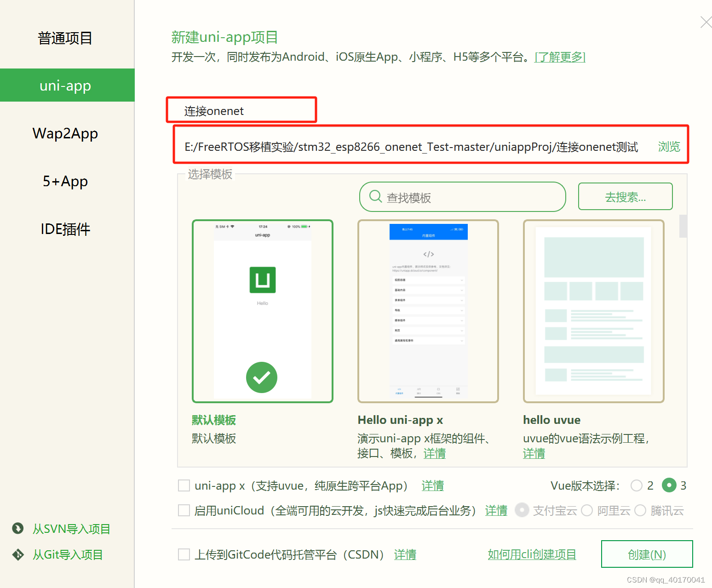Click the 创建(N) button
The image size is (712, 588).
pos(647,554)
